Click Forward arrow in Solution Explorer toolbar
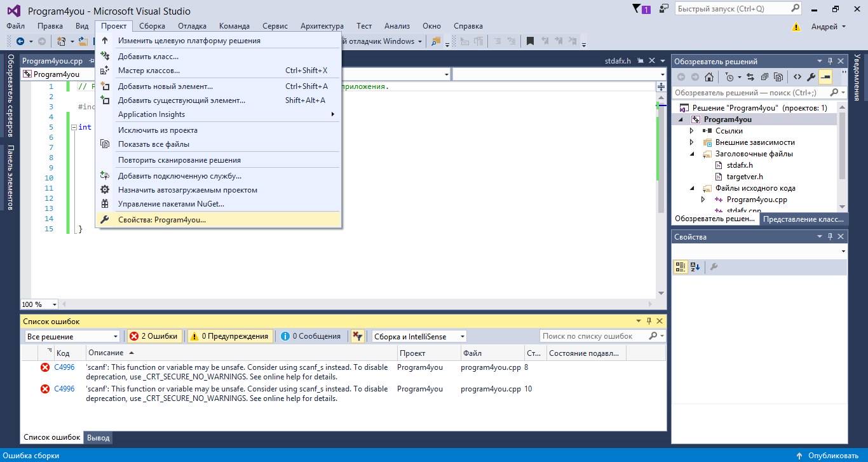868x462 pixels. pos(695,77)
